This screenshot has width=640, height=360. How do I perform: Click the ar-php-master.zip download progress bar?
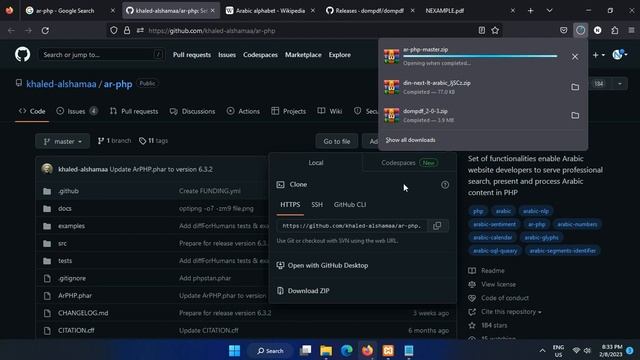(x=480, y=56)
